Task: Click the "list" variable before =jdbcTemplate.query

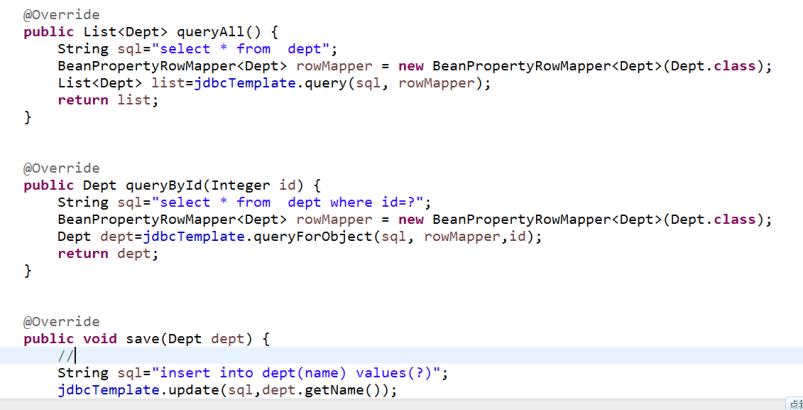Action: coord(168,83)
